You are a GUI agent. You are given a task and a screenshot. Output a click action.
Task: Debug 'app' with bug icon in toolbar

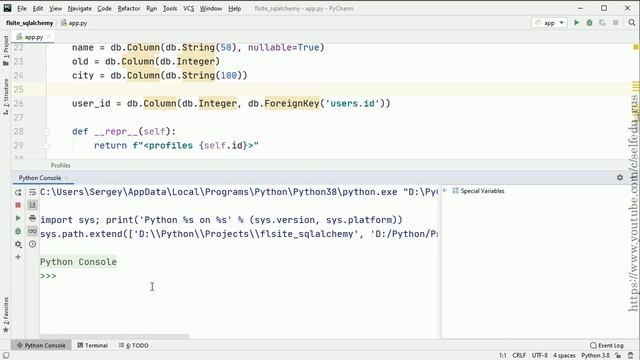[x=589, y=23]
